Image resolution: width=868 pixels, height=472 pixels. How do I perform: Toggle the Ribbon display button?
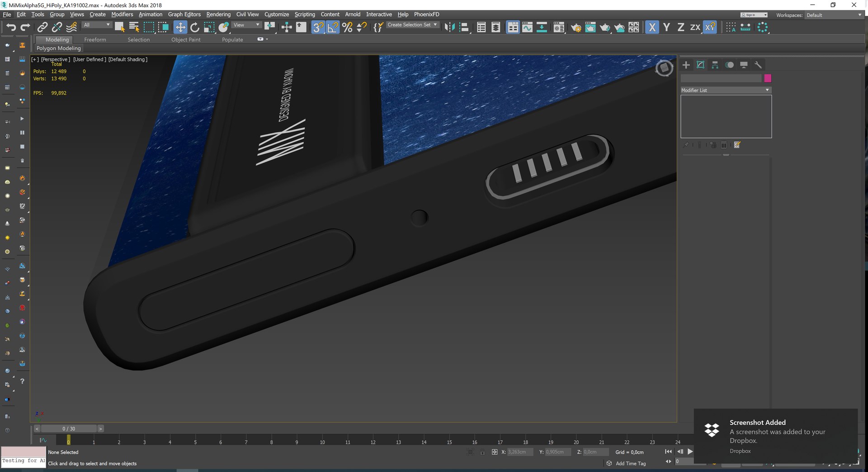coord(513,27)
